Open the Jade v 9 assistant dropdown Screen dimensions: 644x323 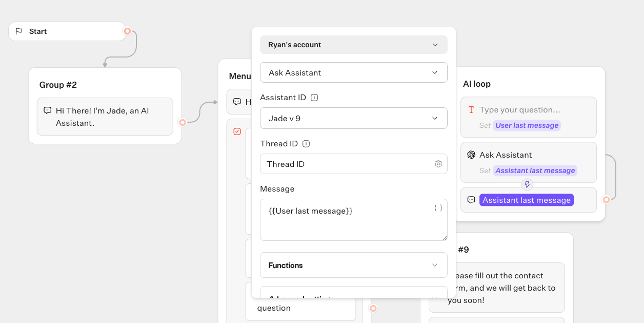coord(353,118)
